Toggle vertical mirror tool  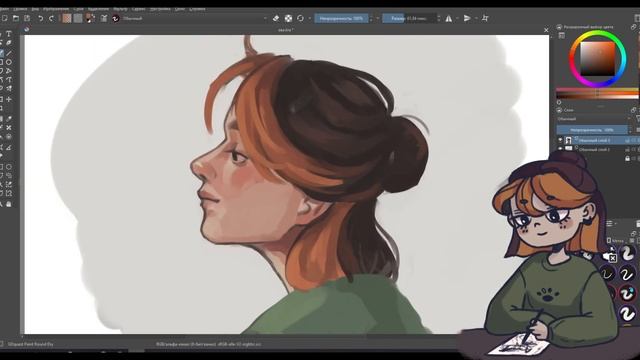[x=467, y=18]
